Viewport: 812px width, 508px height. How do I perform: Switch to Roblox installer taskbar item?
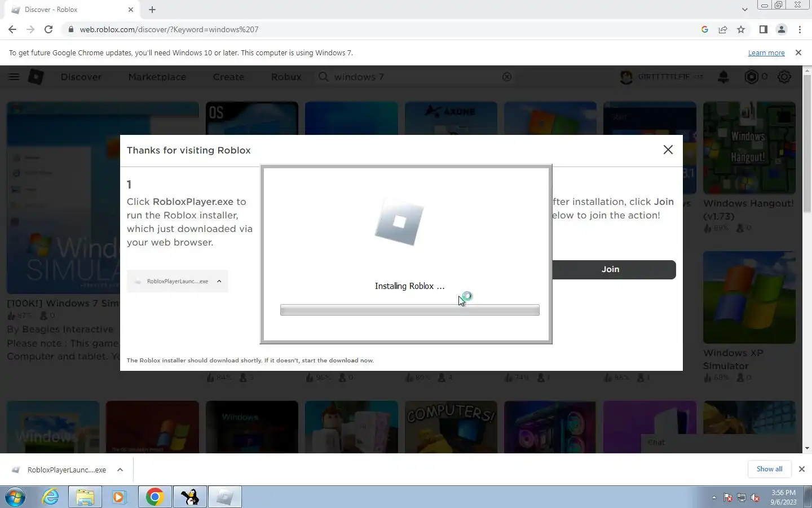[x=225, y=497]
